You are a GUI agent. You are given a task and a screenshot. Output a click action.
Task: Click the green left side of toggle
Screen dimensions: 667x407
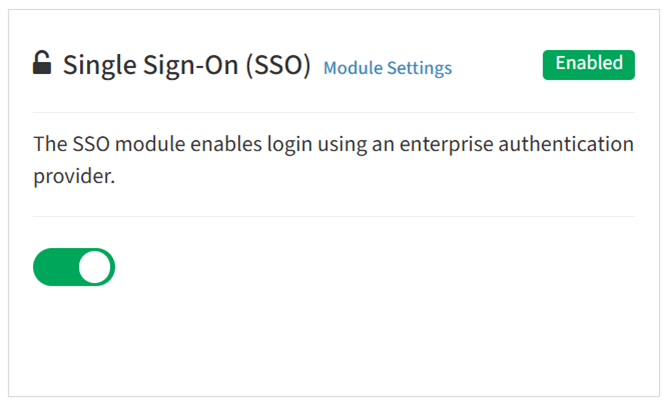coord(55,267)
